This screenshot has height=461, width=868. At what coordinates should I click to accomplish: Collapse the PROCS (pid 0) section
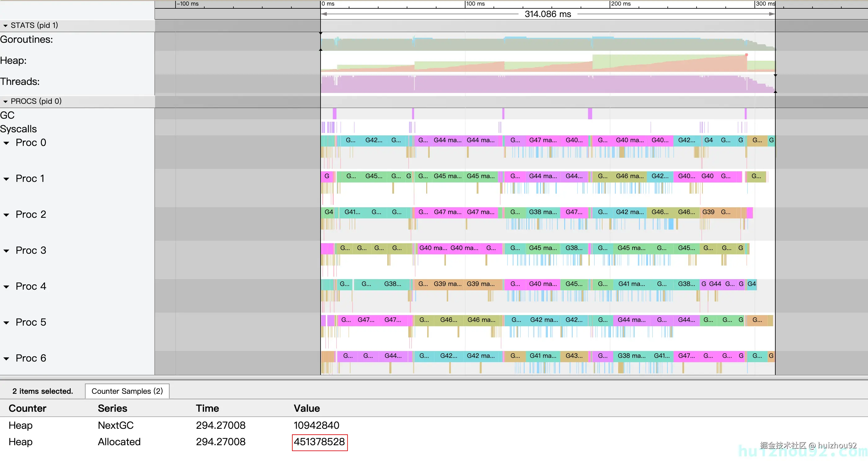point(5,101)
